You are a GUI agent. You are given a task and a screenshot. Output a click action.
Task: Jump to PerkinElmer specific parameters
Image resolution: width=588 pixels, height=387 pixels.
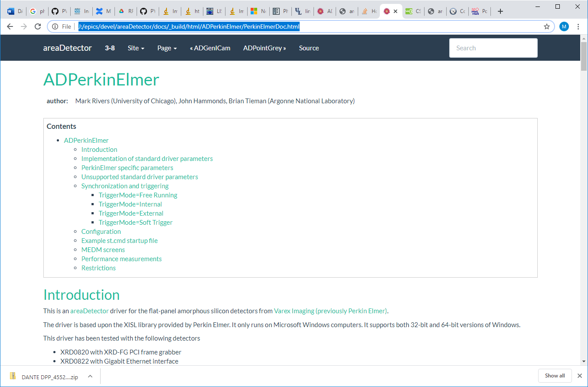(127, 168)
